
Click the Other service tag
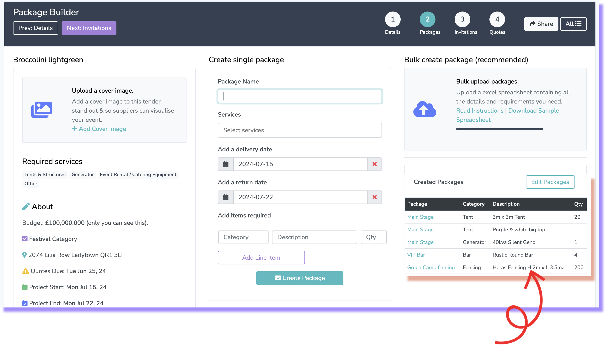click(30, 184)
